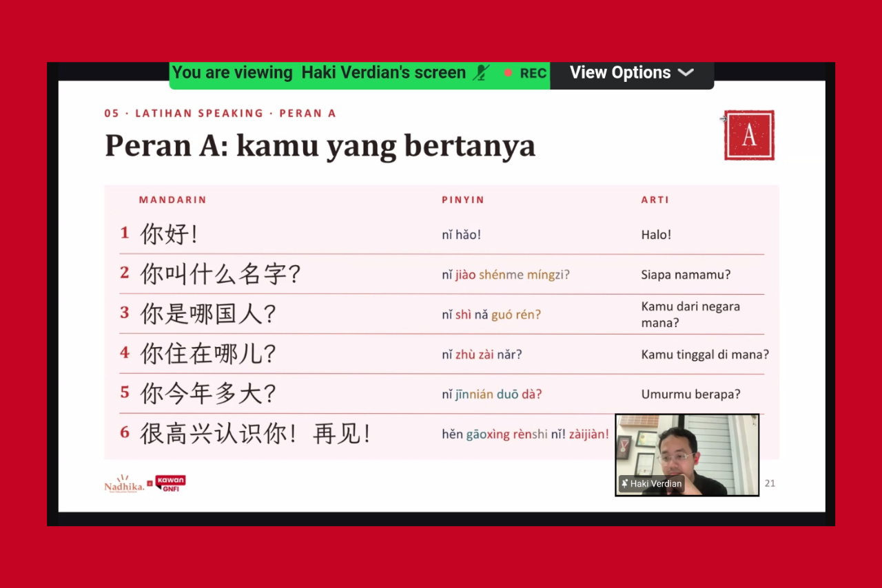Image resolution: width=882 pixels, height=588 pixels.
Task: Click the 'Haki Verdian' name label on video
Action: tap(656, 484)
